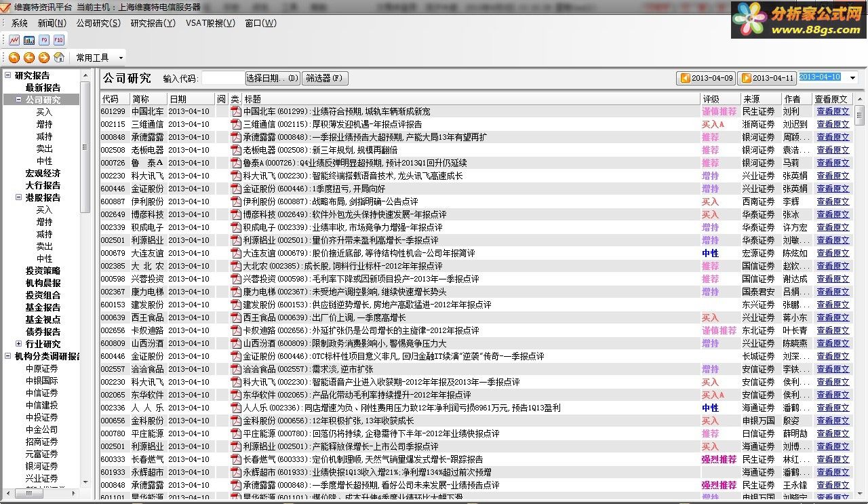Go back with the orange left arrow
This screenshot has height=504, width=868.
29,58
